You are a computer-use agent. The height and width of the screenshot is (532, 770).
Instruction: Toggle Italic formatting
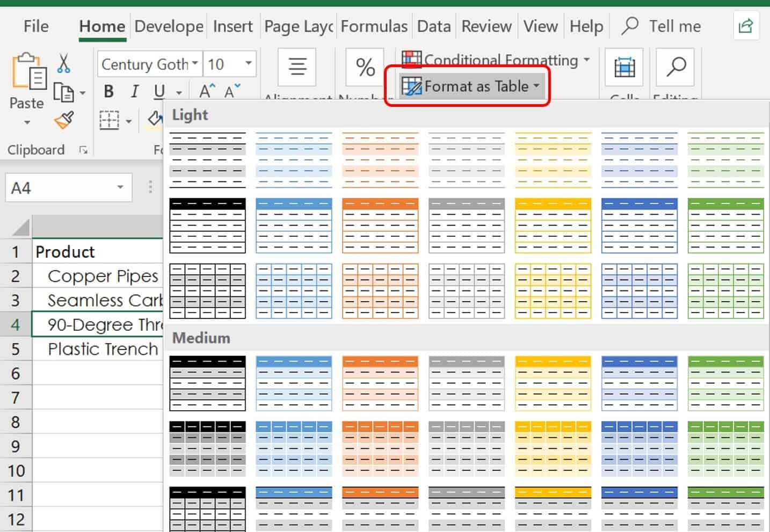[x=134, y=91]
